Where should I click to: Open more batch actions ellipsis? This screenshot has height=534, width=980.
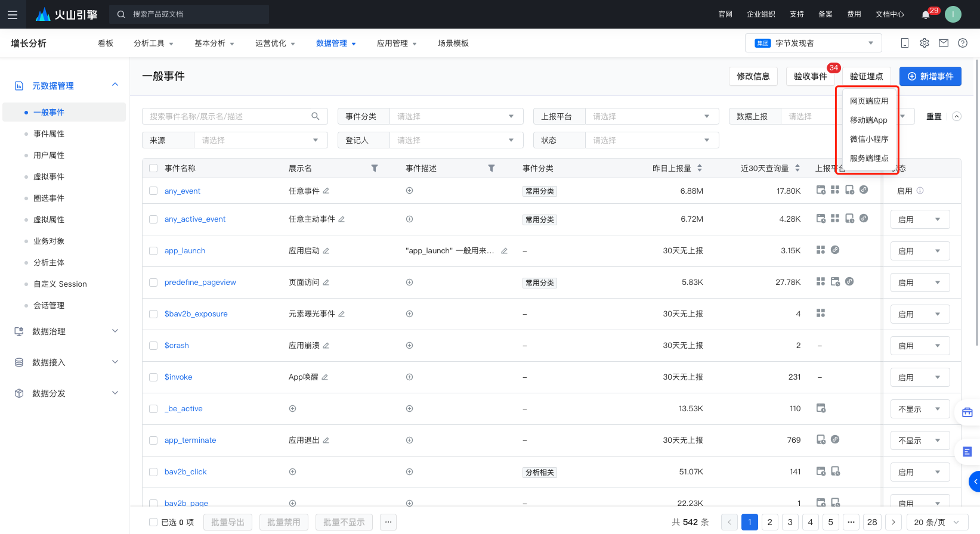pos(388,522)
